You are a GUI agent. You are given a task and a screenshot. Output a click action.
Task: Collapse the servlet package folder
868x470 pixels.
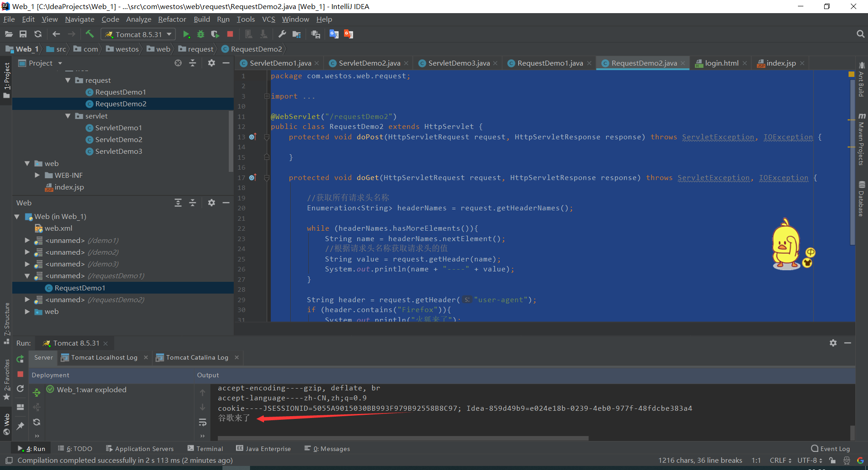click(x=68, y=116)
